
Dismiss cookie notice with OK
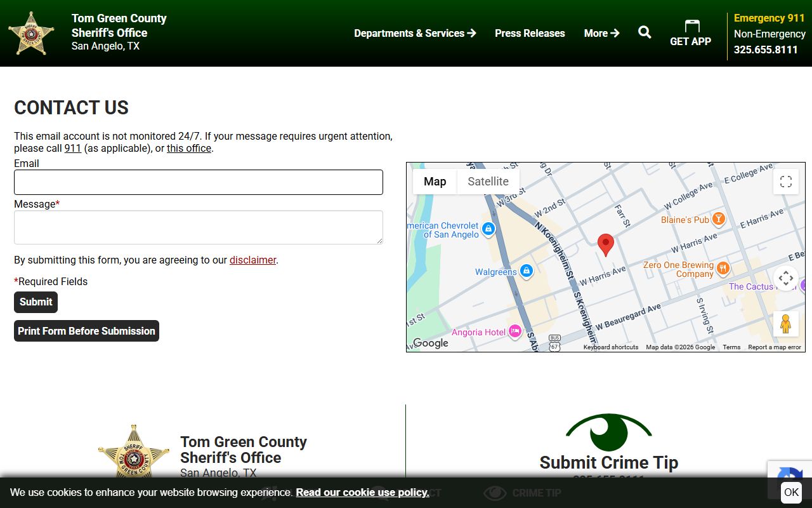click(791, 492)
